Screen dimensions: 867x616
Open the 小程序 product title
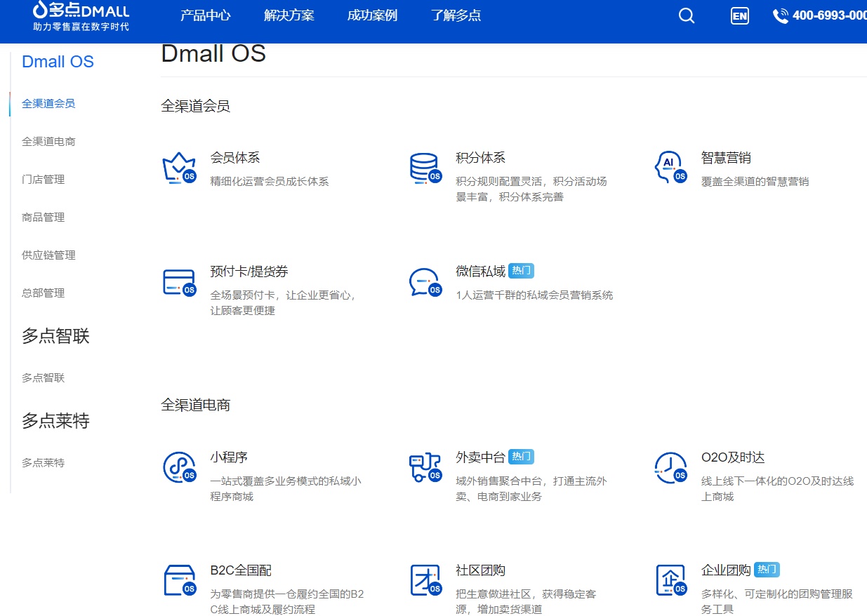229,457
